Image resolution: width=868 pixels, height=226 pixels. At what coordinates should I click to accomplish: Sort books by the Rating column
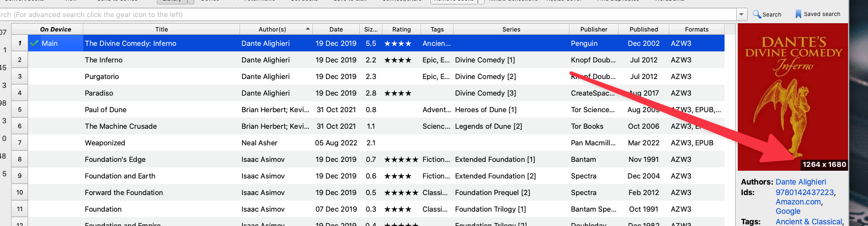401,29
